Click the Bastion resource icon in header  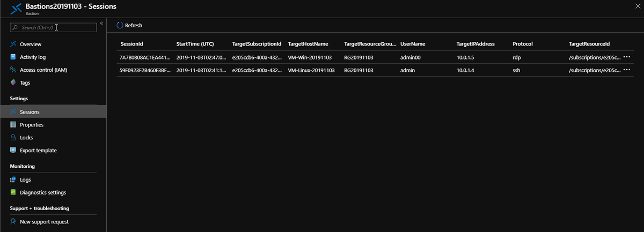click(15, 9)
